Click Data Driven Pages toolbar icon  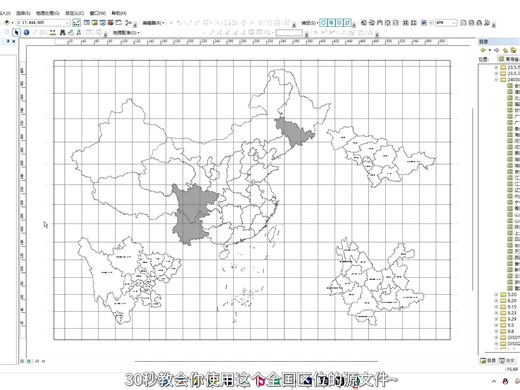click(x=487, y=23)
